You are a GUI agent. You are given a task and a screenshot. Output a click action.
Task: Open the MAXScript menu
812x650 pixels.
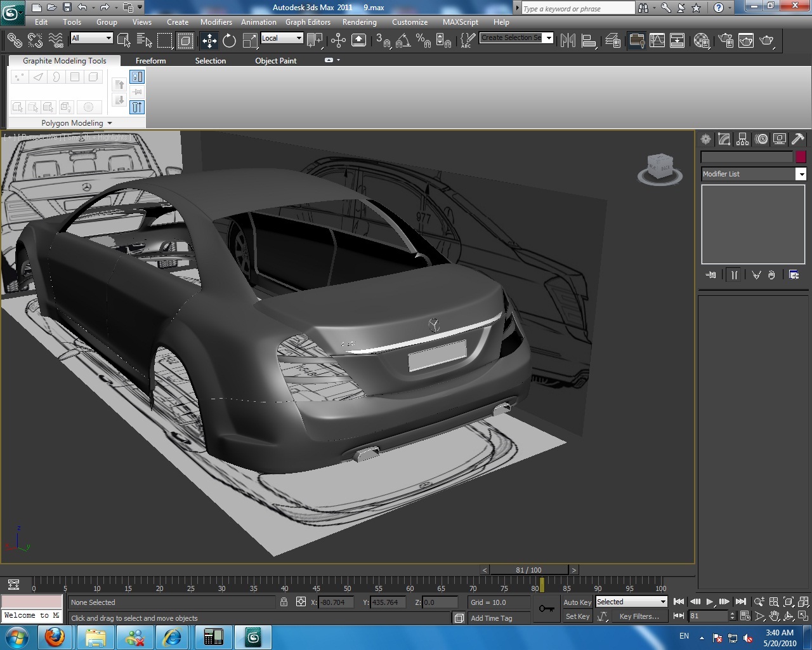pos(461,22)
